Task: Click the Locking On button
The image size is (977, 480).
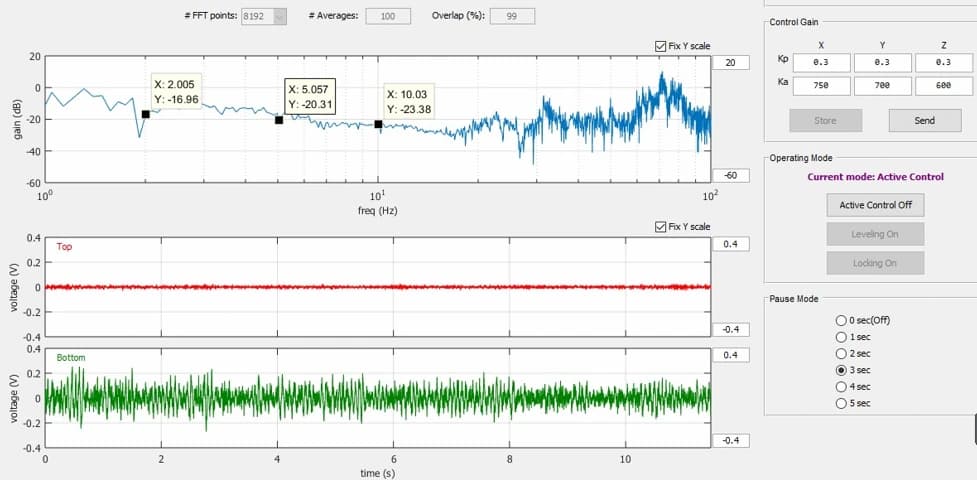Action: click(875, 263)
